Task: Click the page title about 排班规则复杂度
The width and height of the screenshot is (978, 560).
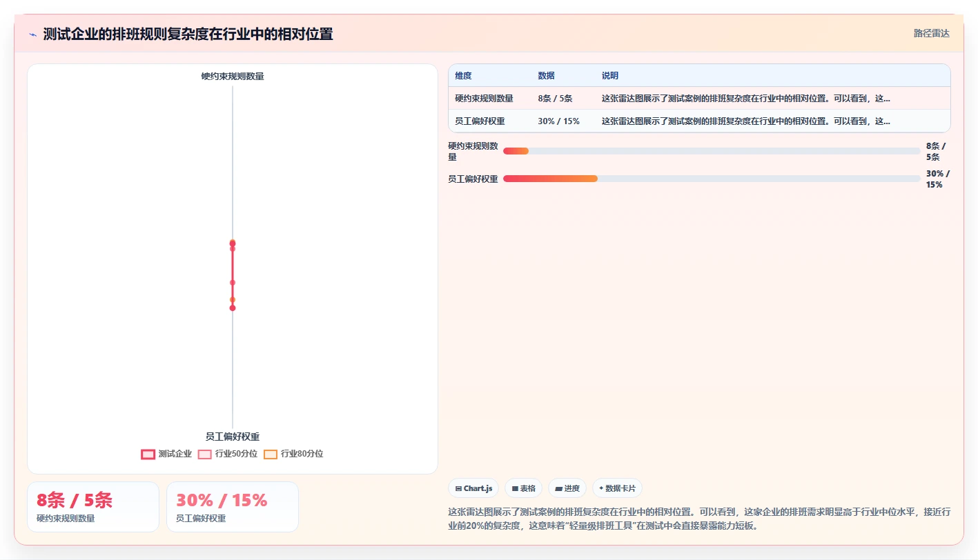Action: [188, 34]
